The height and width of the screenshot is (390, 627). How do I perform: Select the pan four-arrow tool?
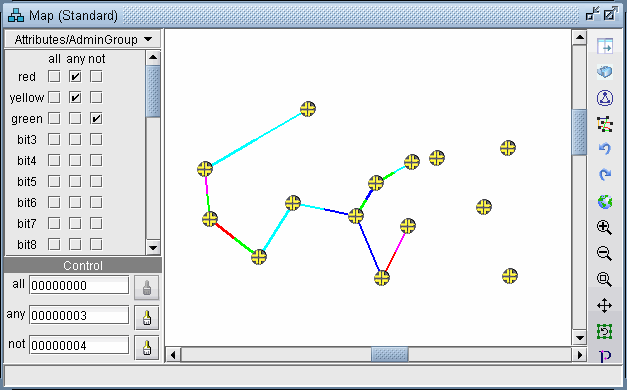605,306
